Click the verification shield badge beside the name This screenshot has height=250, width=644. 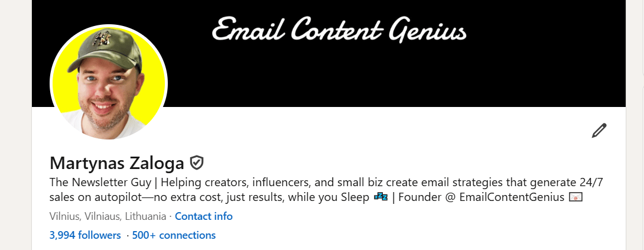tap(197, 162)
